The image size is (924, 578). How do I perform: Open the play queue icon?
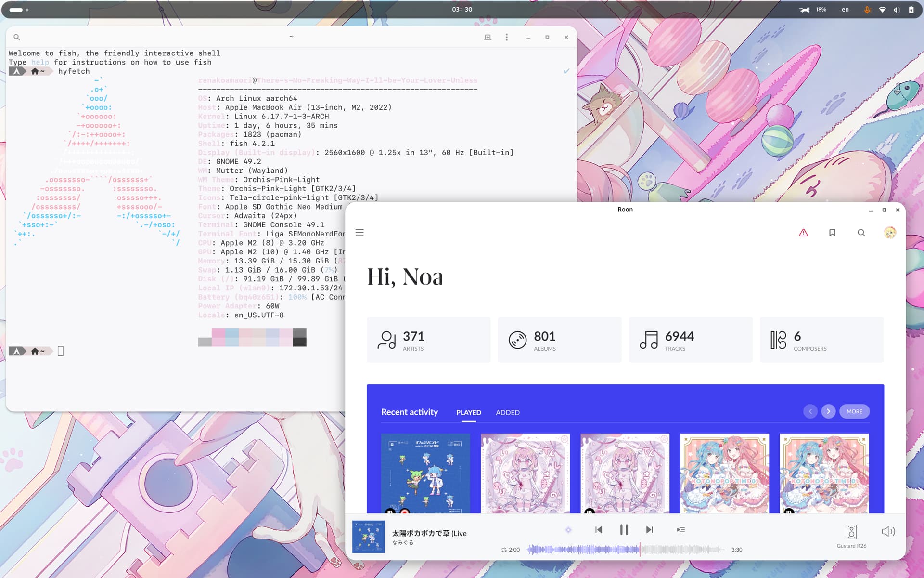[x=680, y=529]
